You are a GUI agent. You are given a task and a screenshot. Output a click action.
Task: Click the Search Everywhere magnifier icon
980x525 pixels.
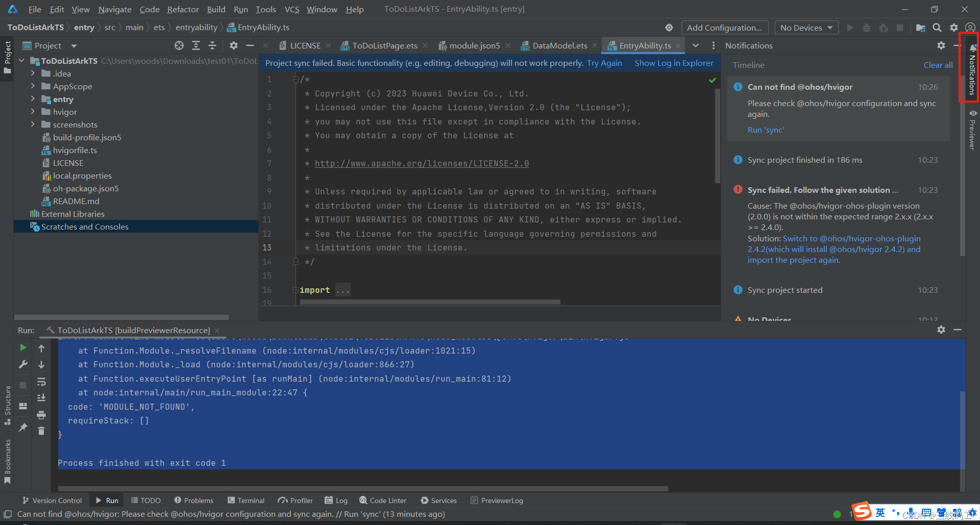pos(937,28)
